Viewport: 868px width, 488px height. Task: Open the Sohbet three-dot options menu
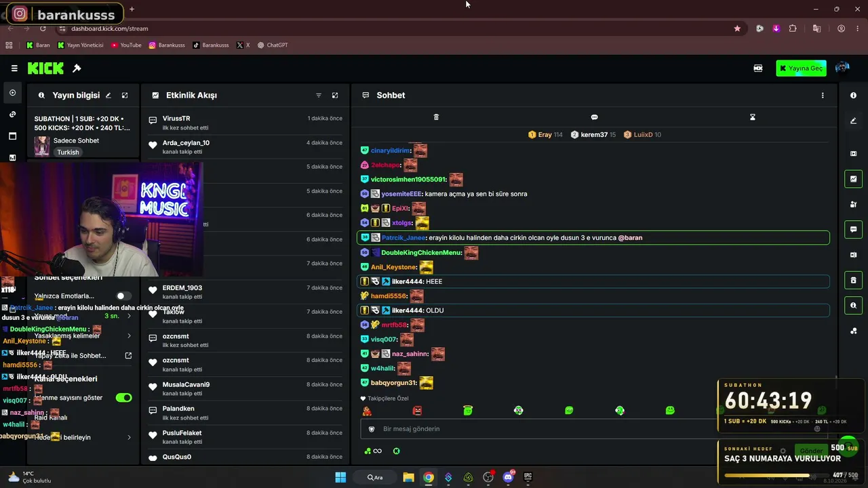[x=823, y=96]
